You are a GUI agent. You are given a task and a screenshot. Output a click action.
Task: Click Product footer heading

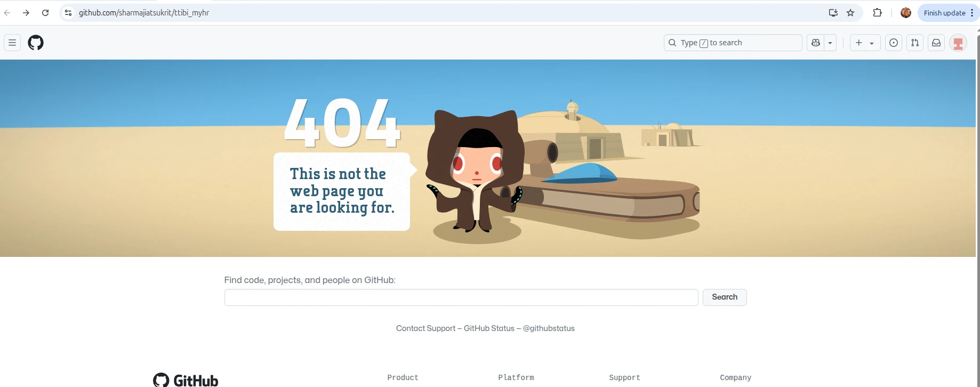403,377
